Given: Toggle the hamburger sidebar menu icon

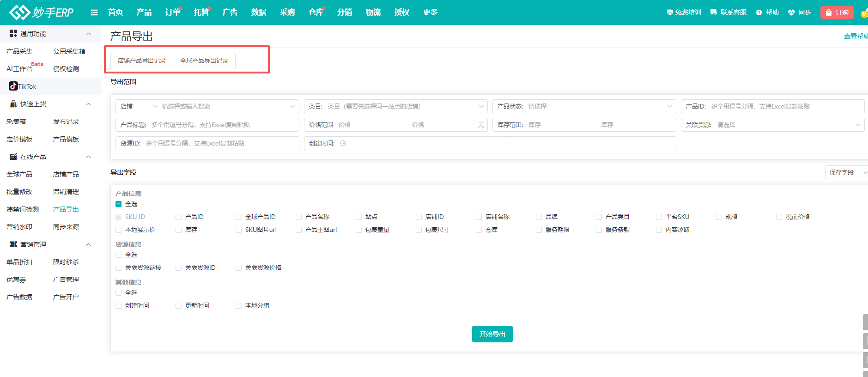Looking at the screenshot, I should point(94,12).
